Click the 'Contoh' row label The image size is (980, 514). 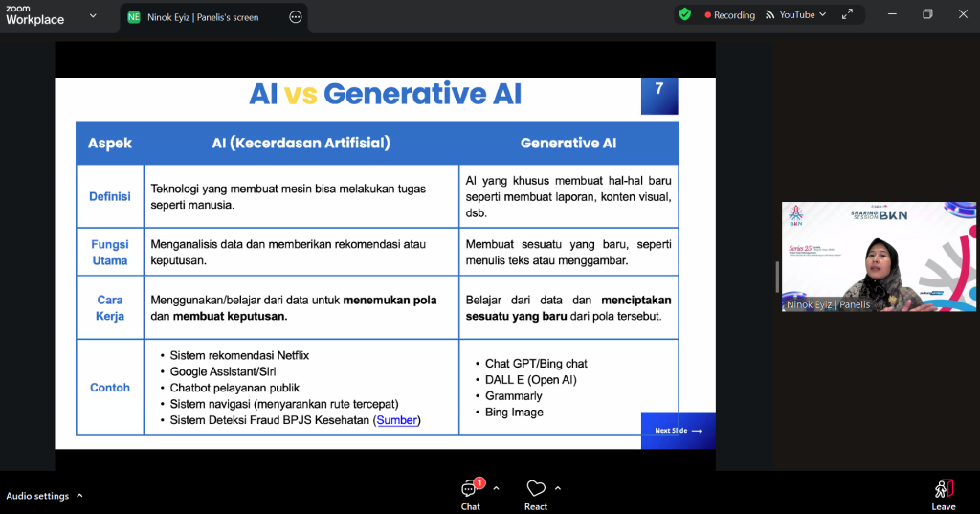click(110, 388)
